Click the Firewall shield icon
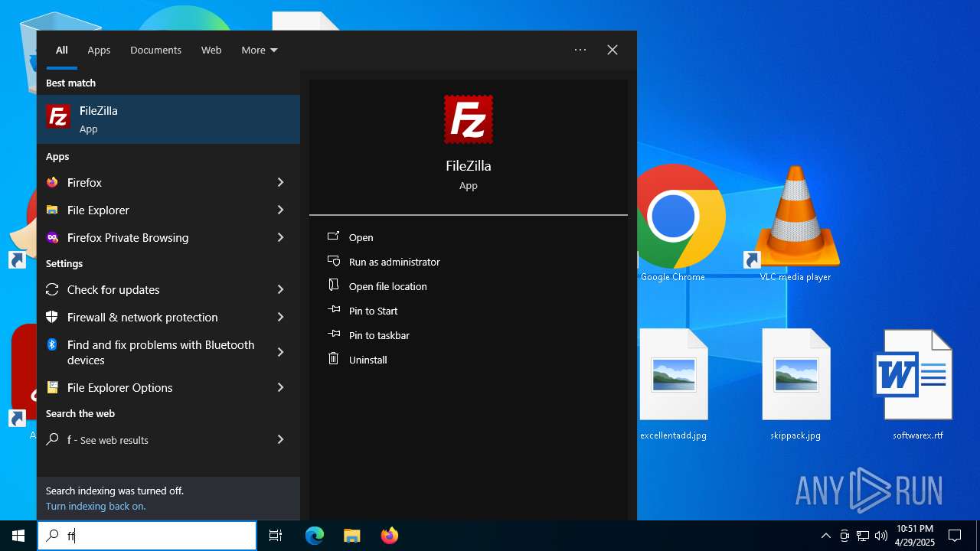Screen dimensions: 980x551 coord(52,317)
